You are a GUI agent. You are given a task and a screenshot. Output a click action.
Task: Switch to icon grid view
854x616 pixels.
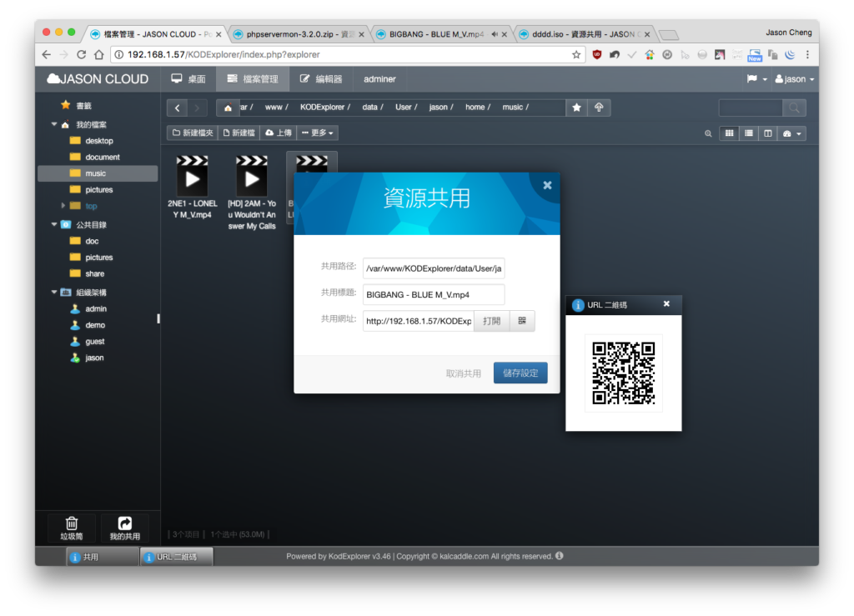click(729, 133)
